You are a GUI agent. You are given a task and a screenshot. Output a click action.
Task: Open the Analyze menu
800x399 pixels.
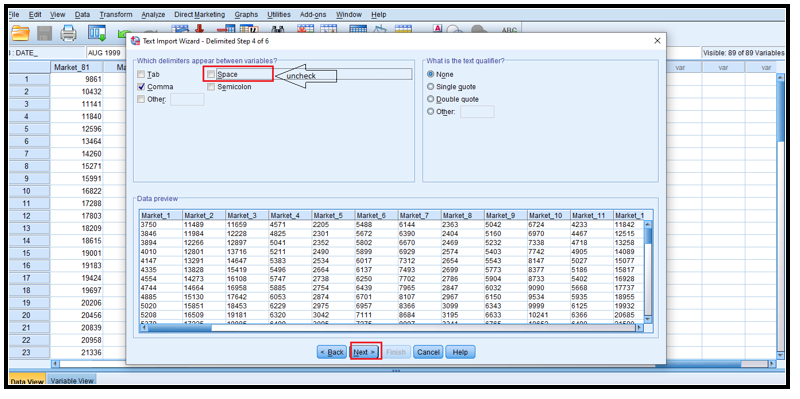(x=153, y=15)
